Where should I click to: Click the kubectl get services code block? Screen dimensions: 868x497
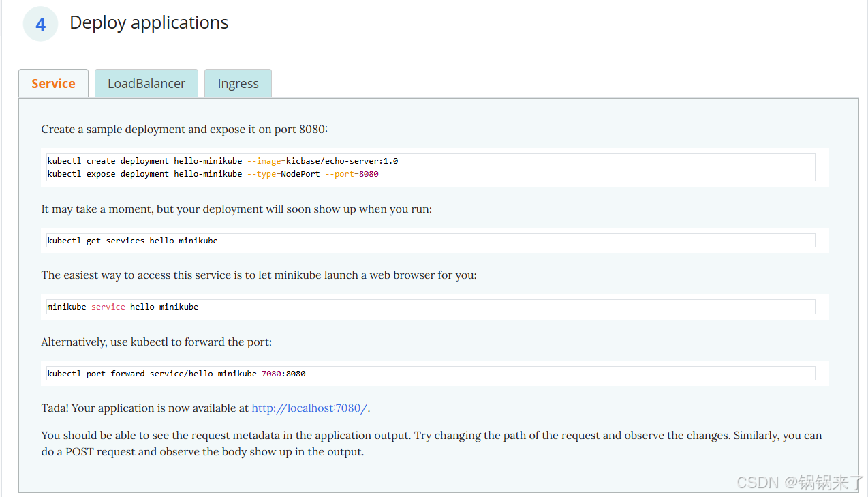132,241
